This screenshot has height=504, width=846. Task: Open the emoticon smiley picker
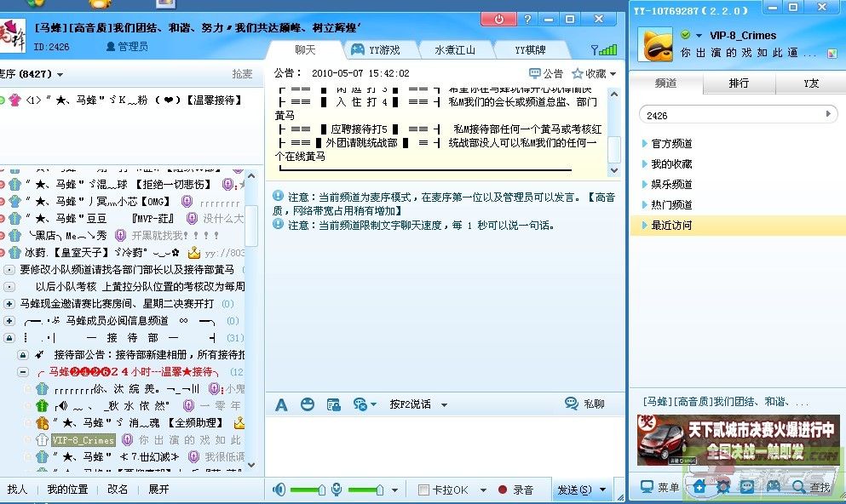tap(308, 404)
